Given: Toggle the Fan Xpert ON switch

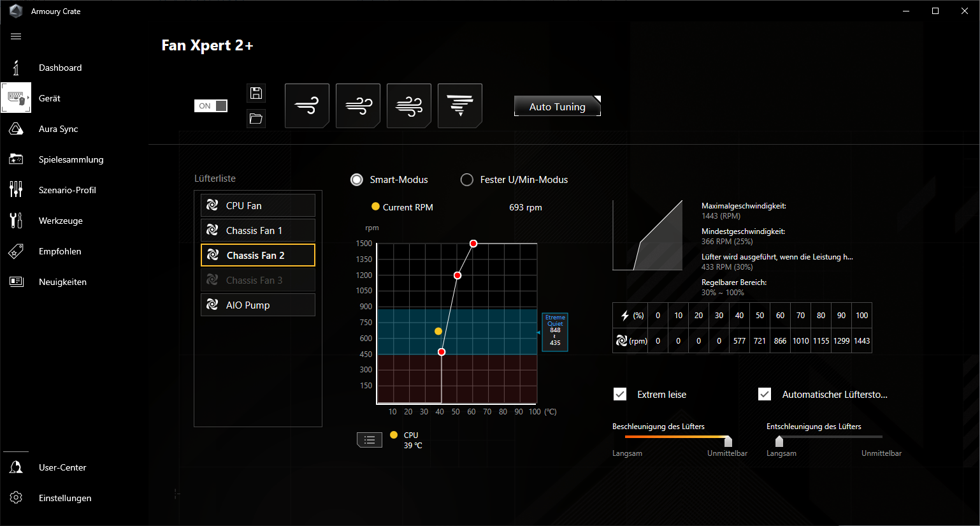Looking at the screenshot, I should [x=211, y=106].
